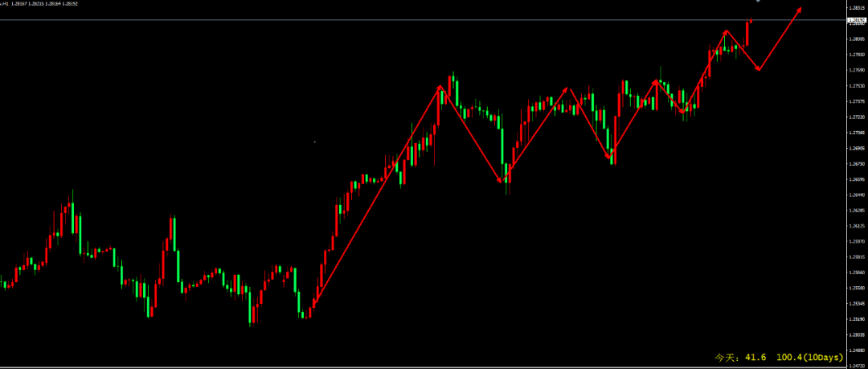Screen dimensions: 868x369
Task: Click the 1.27530 price scale label
Action: [x=856, y=86]
